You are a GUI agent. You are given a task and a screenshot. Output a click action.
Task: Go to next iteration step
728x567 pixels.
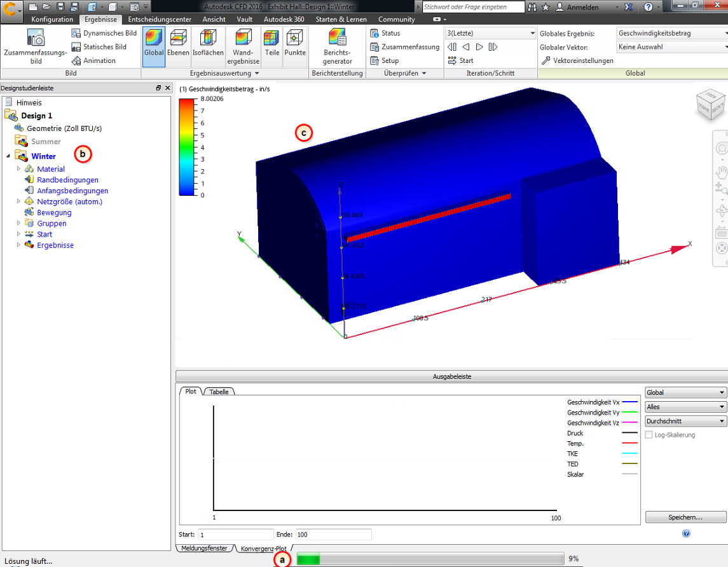point(479,47)
